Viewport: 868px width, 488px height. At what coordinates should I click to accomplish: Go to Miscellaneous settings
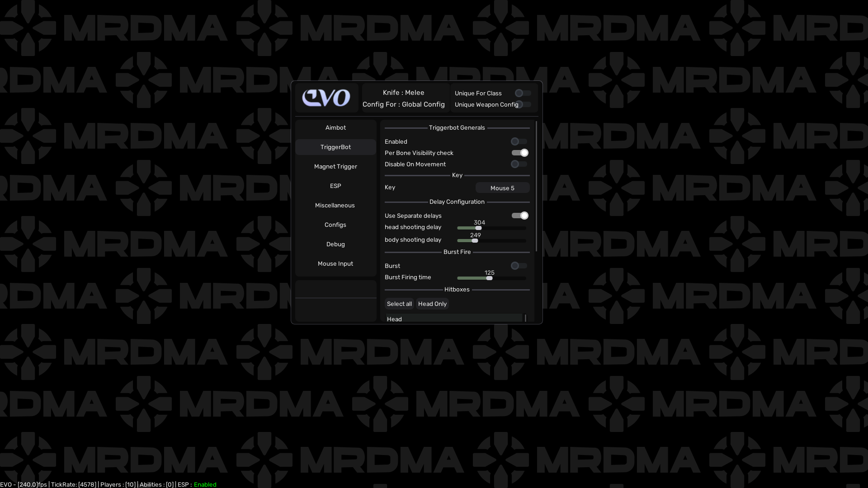point(335,206)
